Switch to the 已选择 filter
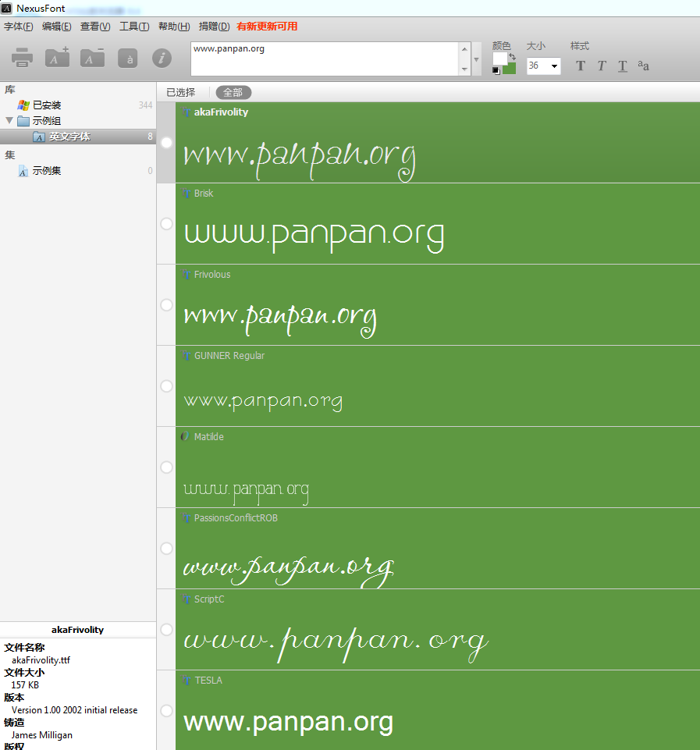This screenshot has height=750, width=700. coord(181,92)
